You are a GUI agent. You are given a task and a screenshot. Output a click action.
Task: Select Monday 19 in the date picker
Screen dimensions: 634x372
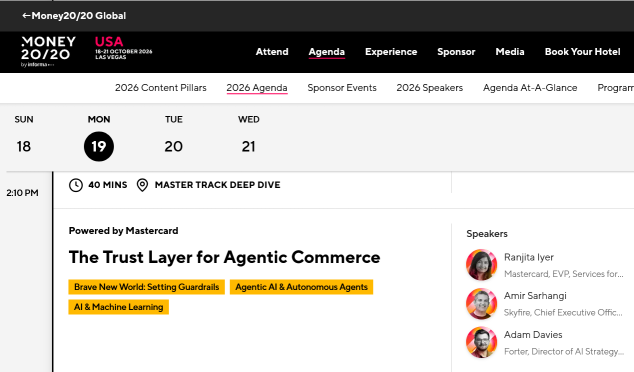pyautogui.click(x=99, y=146)
